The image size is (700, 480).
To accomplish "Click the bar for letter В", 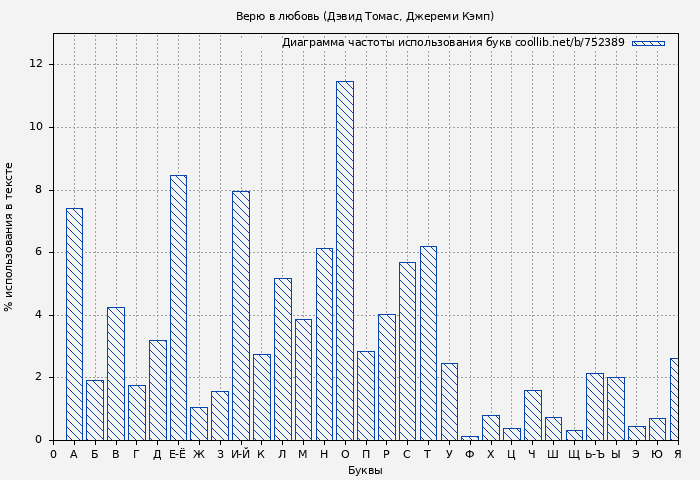I will pos(116,373).
